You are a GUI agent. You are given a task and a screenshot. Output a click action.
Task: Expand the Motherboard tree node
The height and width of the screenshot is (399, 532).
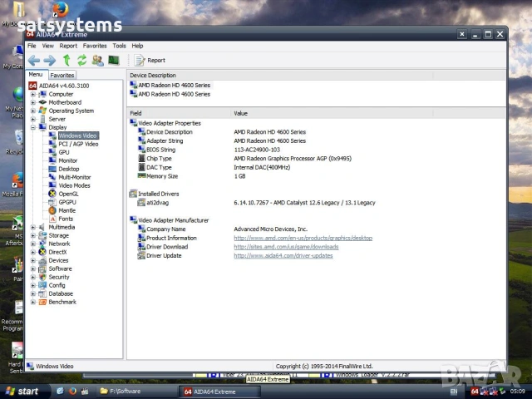pyautogui.click(x=33, y=102)
